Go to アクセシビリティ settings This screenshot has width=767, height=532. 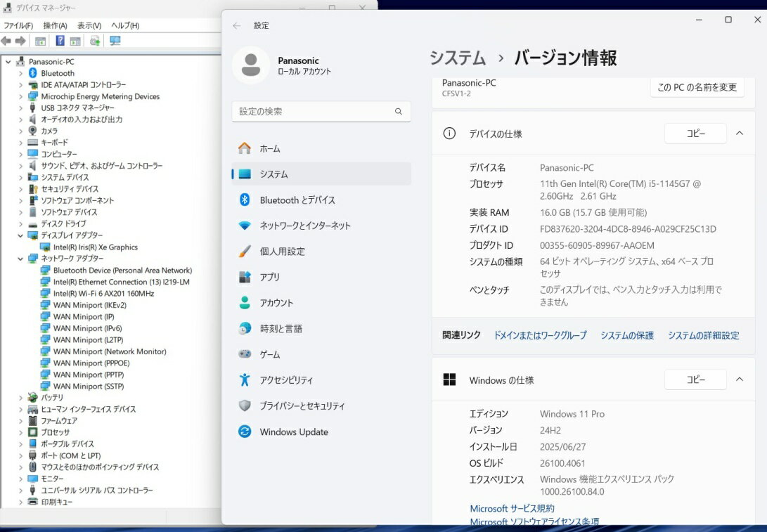(x=286, y=380)
